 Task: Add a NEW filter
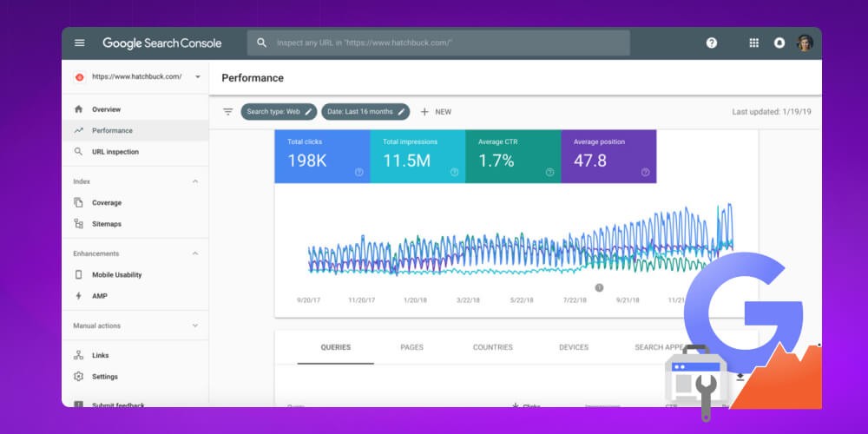click(436, 112)
